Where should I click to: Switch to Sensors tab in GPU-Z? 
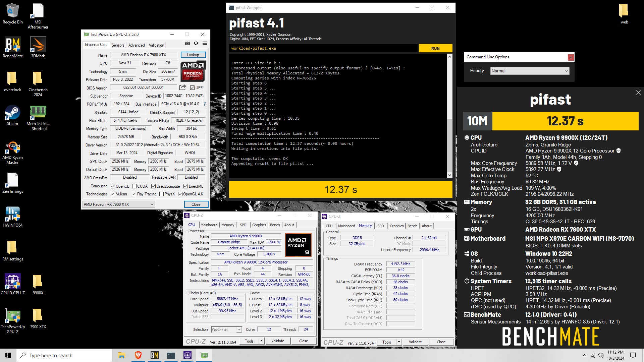[118, 45]
